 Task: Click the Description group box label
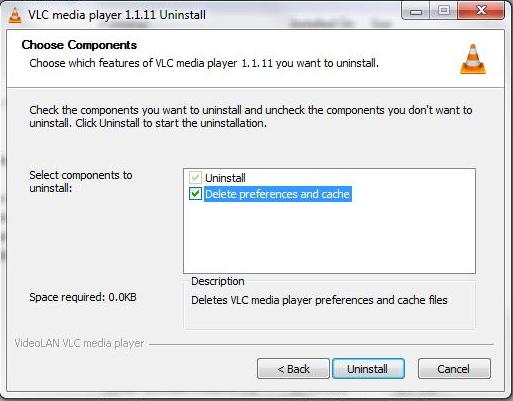[218, 281]
